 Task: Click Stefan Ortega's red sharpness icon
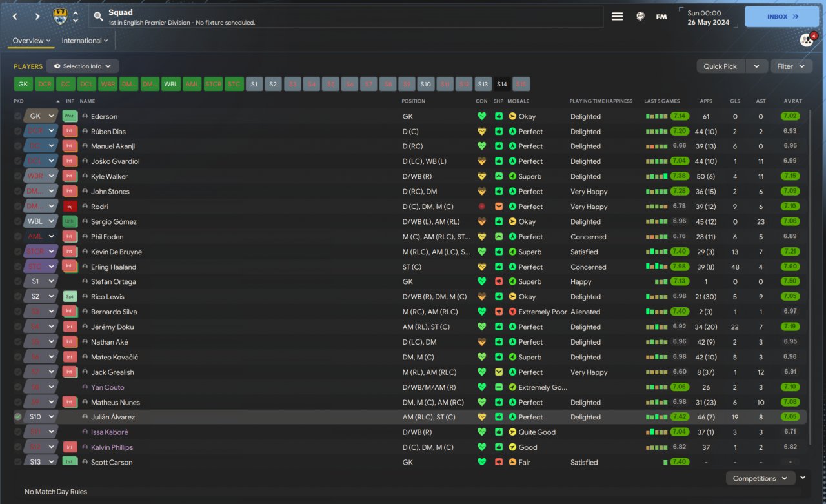pyautogui.click(x=499, y=281)
